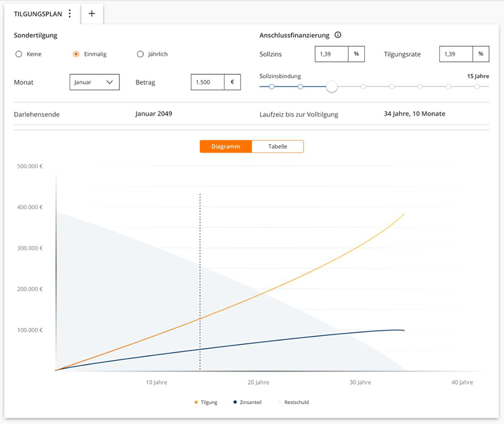Image resolution: width=504 pixels, height=424 pixels.
Task: Select the Einmalig radio button
Action: [76, 54]
